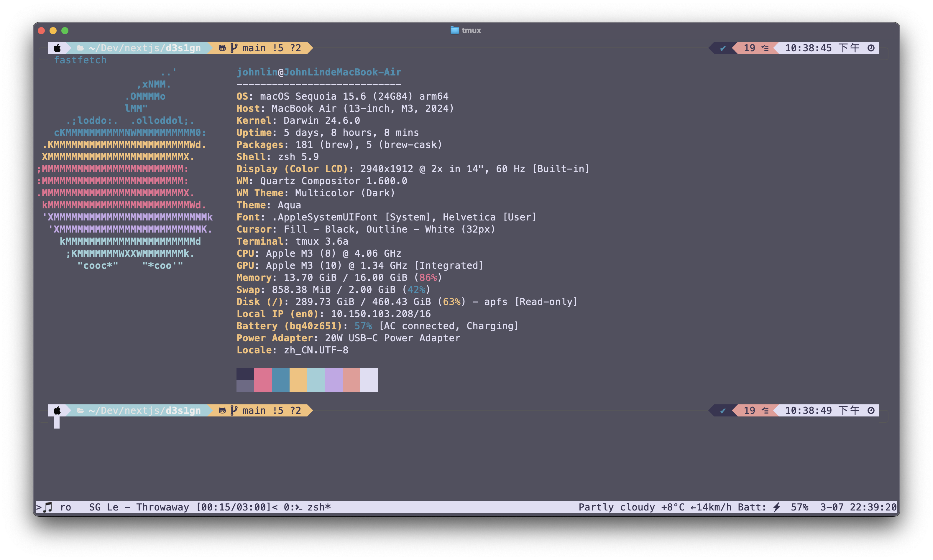The width and height of the screenshot is (933, 560).
Task: Click the Apple logo in the top prompt
Action: pyautogui.click(x=57, y=48)
